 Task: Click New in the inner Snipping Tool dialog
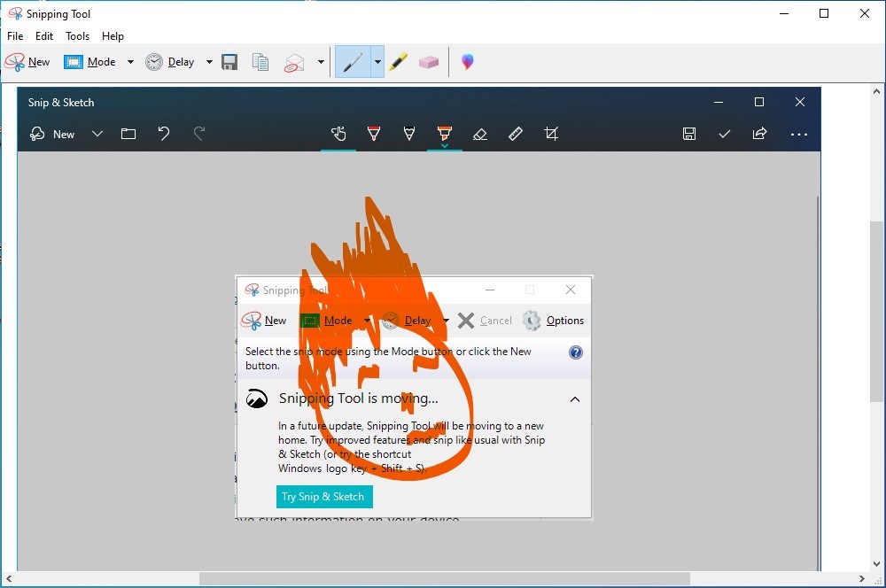point(264,321)
